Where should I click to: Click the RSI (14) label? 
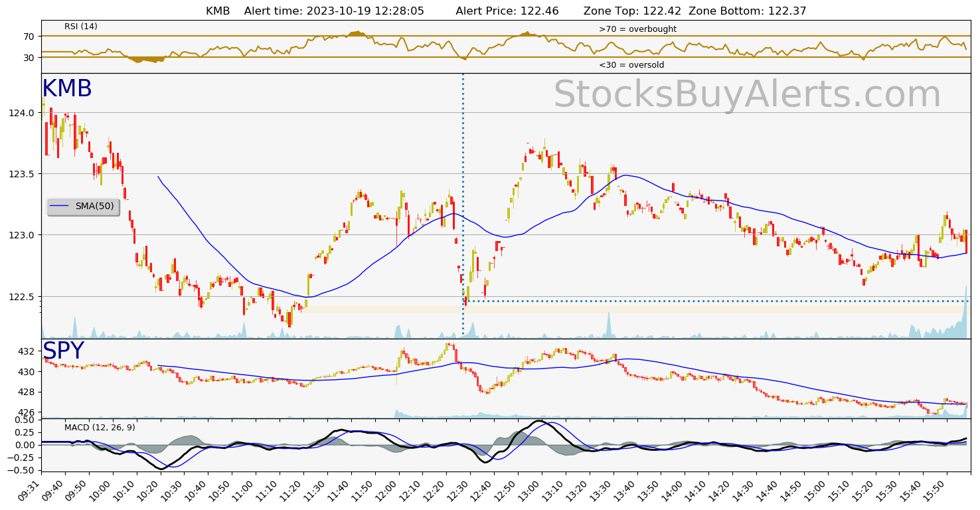pyautogui.click(x=81, y=27)
